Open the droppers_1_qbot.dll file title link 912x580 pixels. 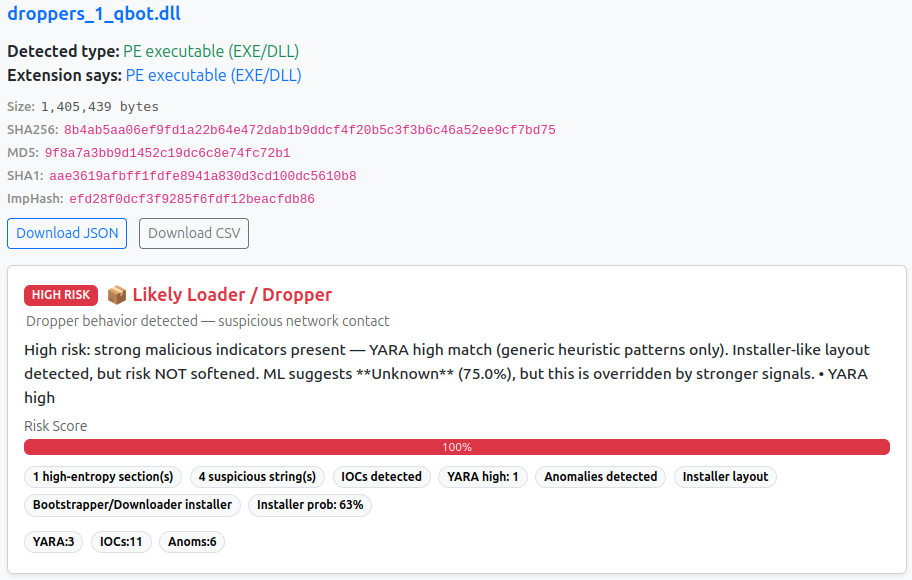(x=94, y=13)
